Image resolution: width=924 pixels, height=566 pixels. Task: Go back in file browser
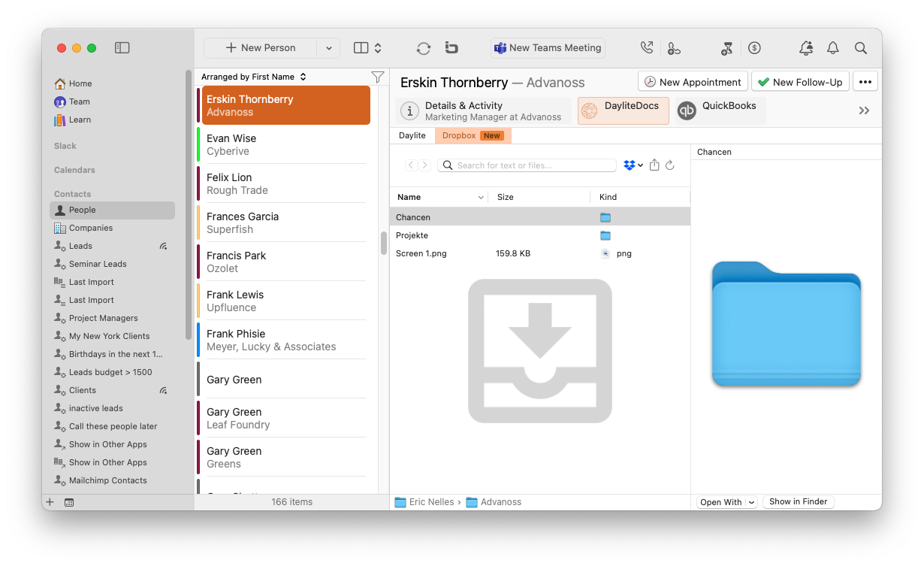[411, 165]
